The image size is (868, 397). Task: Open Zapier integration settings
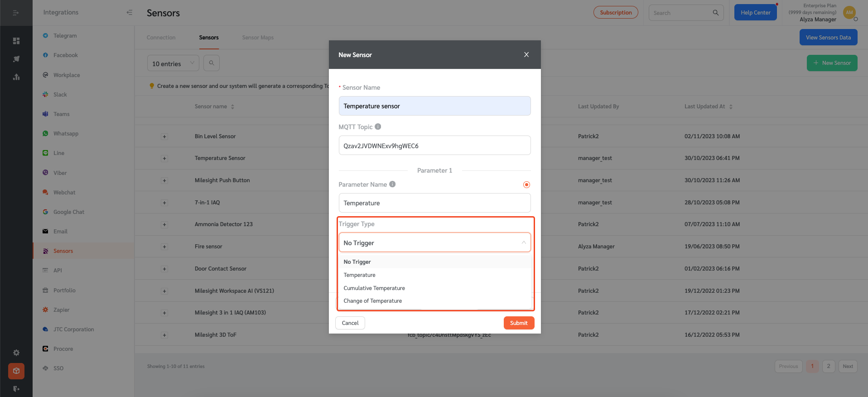point(61,310)
